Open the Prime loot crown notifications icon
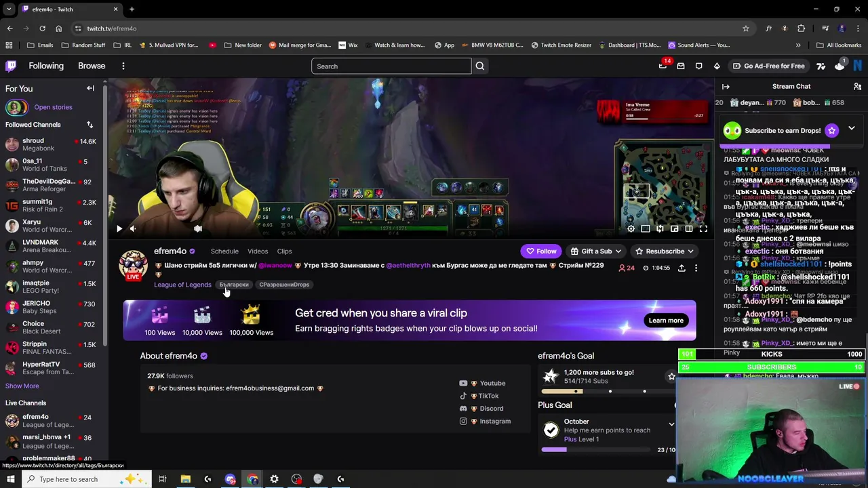868x488 pixels. (x=663, y=66)
